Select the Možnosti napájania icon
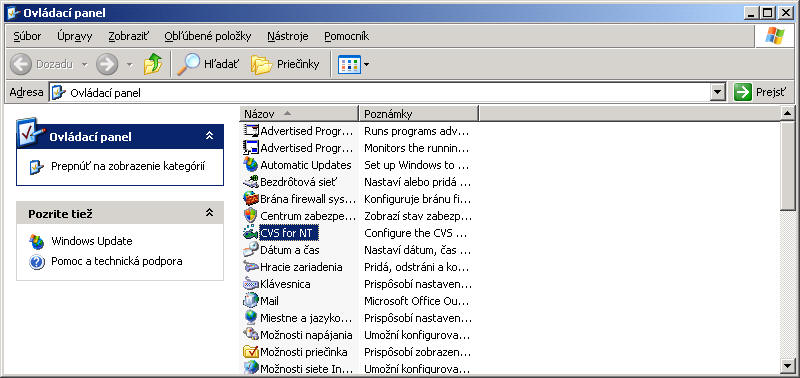 pyautogui.click(x=251, y=335)
